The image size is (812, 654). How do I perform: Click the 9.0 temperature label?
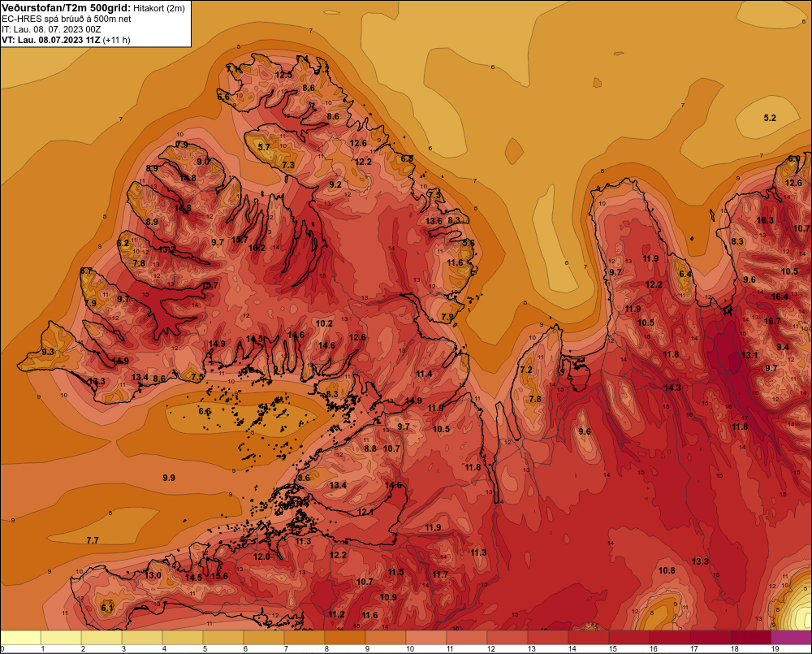[x=202, y=162]
